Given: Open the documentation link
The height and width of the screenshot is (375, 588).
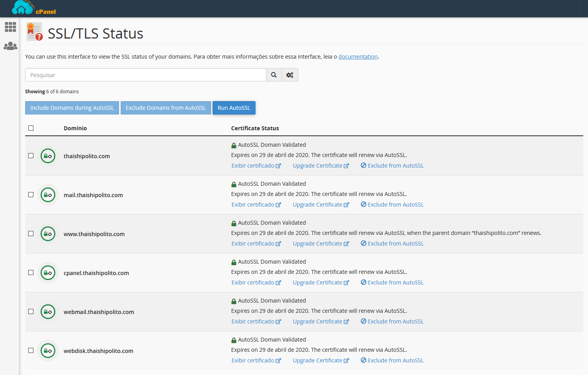Looking at the screenshot, I should point(358,57).
